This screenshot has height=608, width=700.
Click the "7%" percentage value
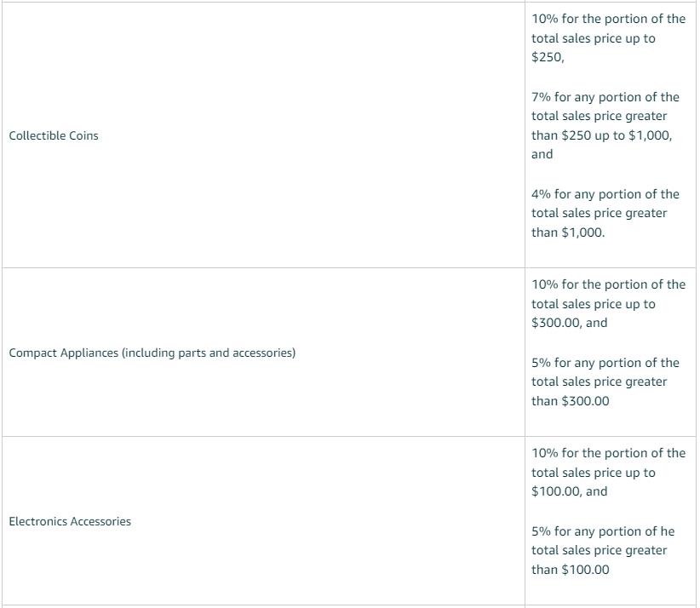pos(541,97)
